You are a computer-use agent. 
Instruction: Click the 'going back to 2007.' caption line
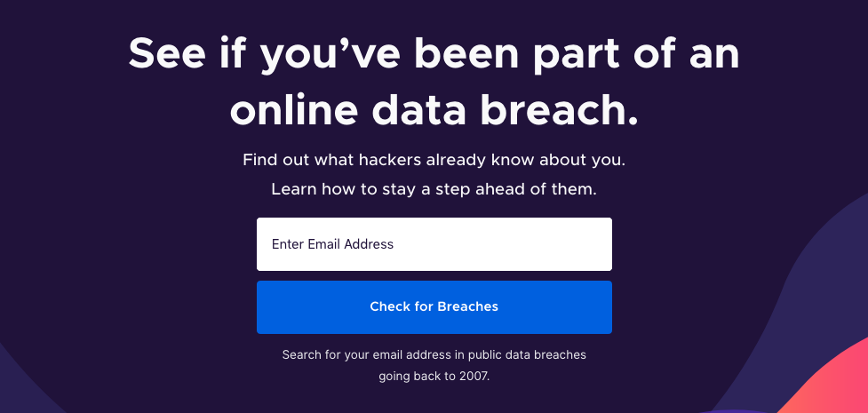click(434, 377)
